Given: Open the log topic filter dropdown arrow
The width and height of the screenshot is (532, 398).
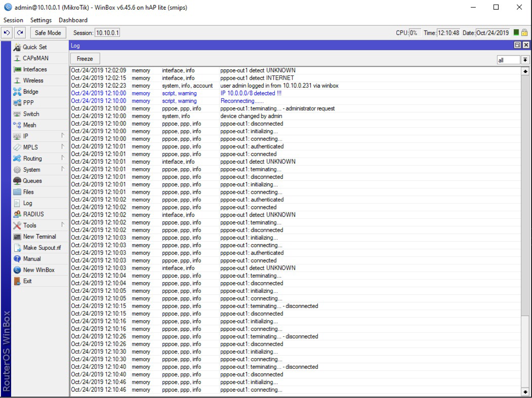Looking at the screenshot, I should (525, 60).
